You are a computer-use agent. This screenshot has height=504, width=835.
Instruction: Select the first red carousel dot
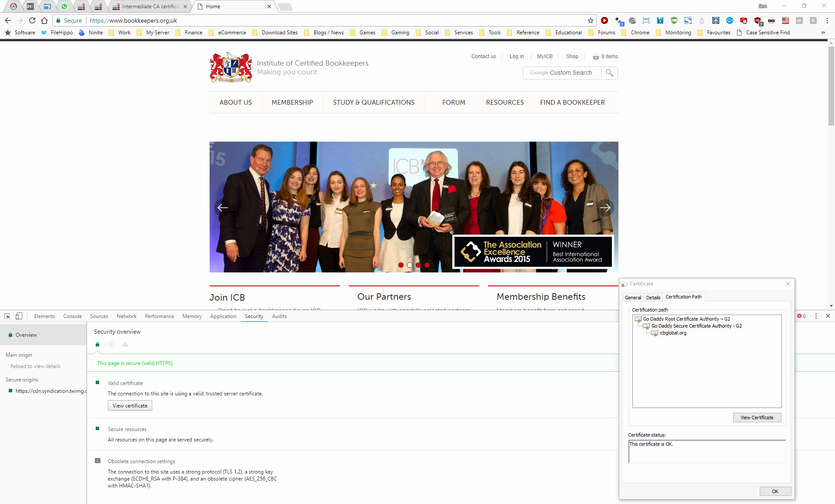click(401, 265)
